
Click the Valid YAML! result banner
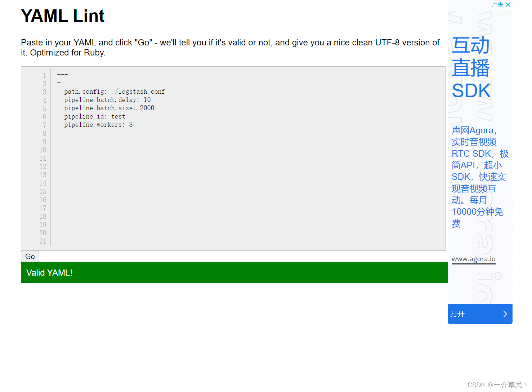[x=234, y=273]
